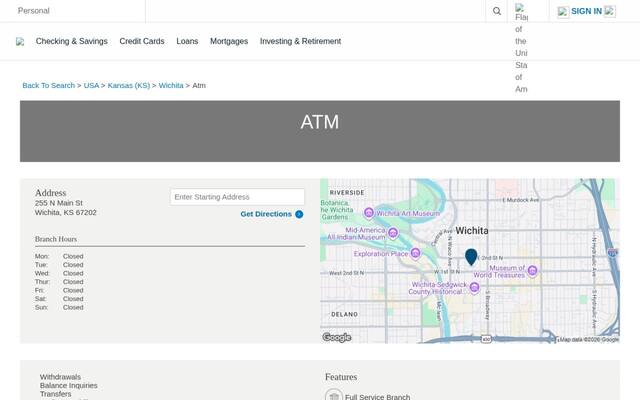Click the Wichita Art Museum map marker

(369, 213)
